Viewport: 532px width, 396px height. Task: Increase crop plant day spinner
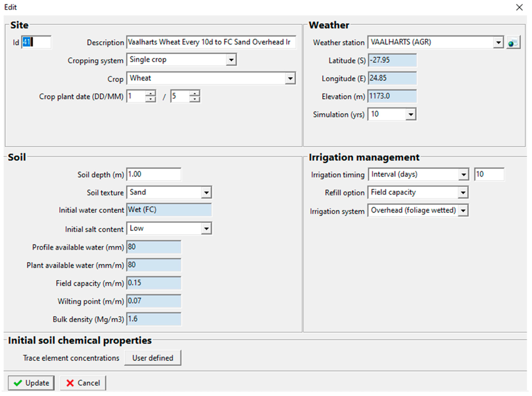click(150, 93)
